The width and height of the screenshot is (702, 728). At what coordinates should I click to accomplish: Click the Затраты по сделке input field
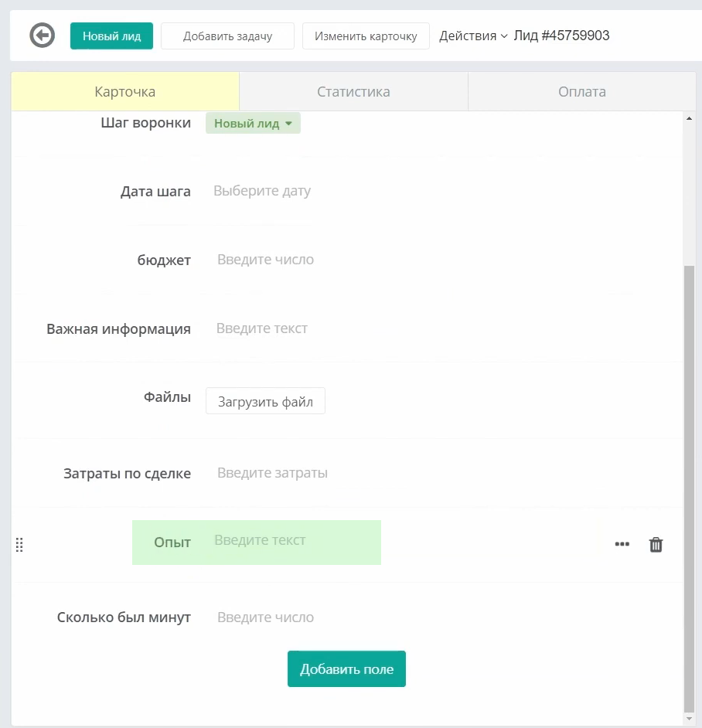click(x=272, y=473)
